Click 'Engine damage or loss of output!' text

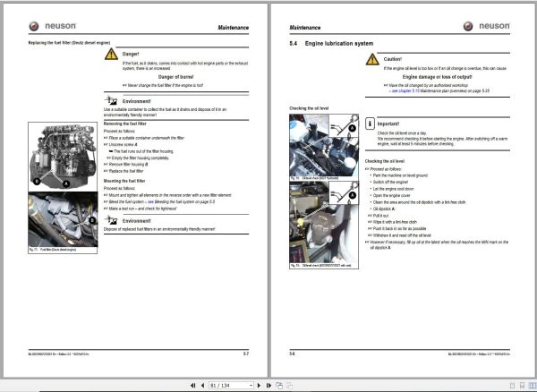(437, 77)
